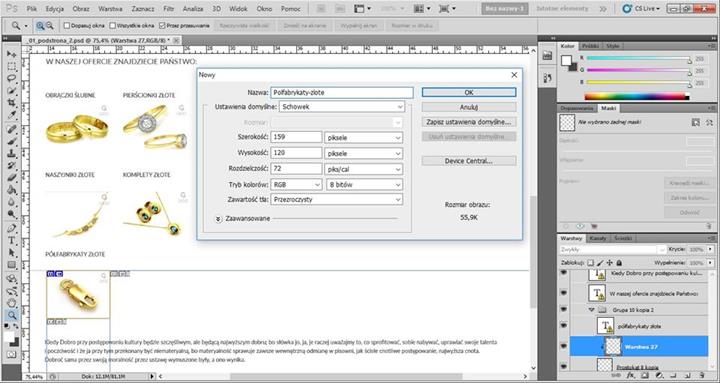Hide the W naszej ofercie text layer

[x=563, y=293]
